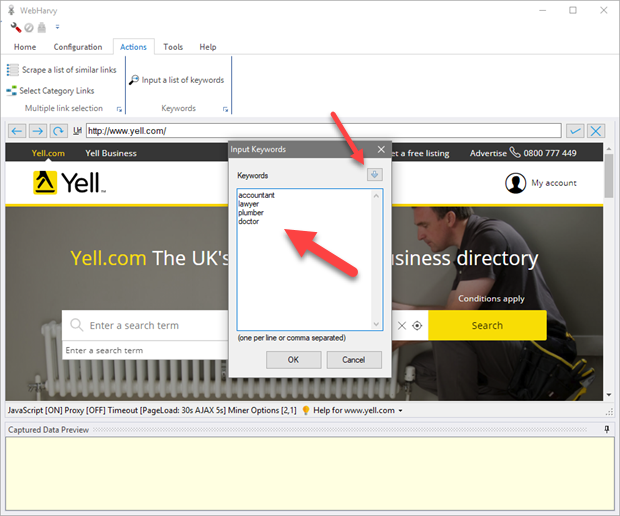Screen dimensions: 620x516
Task: Open the Tools ribbon tab
Action: 173,47
